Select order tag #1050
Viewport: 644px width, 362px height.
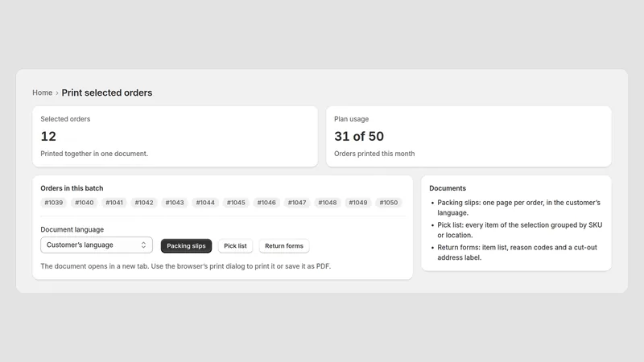point(389,203)
